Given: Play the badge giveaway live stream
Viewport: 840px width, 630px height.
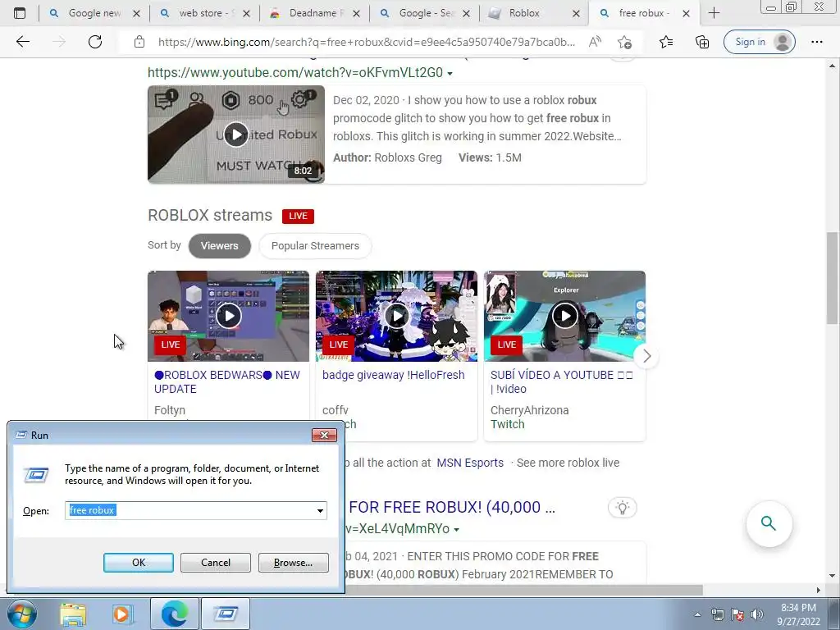Looking at the screenshot, I should pos(396,316).
